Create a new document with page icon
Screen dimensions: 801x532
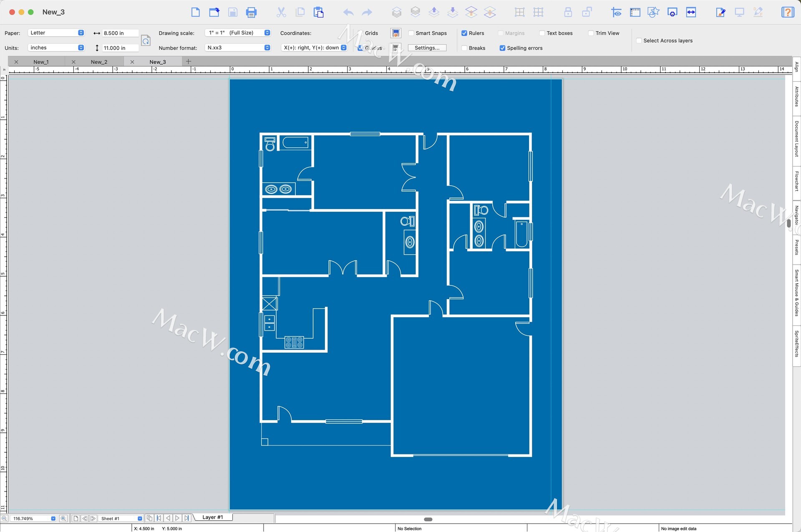pos(195,13)
